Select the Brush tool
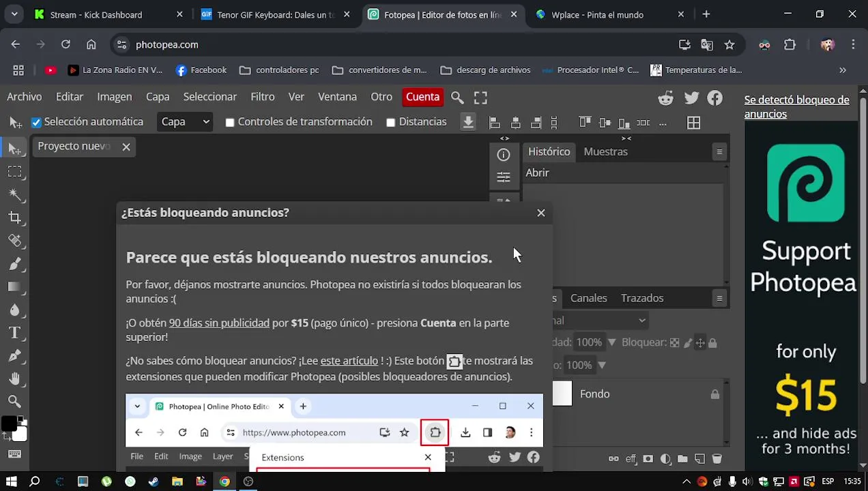868x491 pixels. point(14,263)
